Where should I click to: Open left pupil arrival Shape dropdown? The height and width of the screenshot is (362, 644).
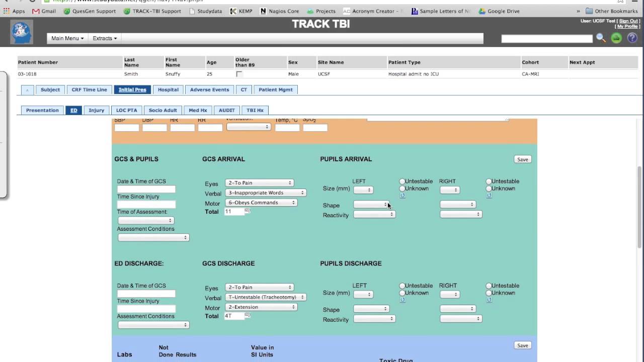click(x=371, y=205)
